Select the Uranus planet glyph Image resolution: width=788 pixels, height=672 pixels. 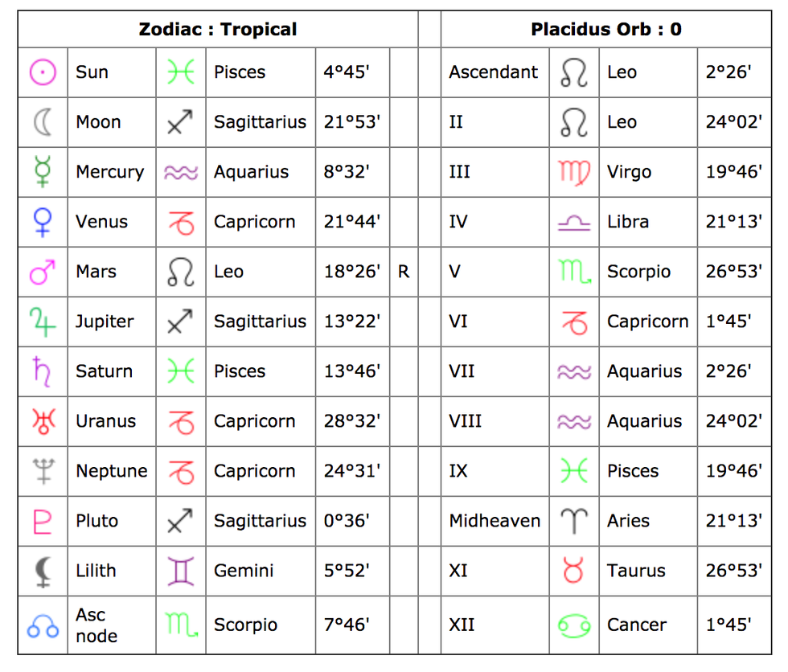43,421
